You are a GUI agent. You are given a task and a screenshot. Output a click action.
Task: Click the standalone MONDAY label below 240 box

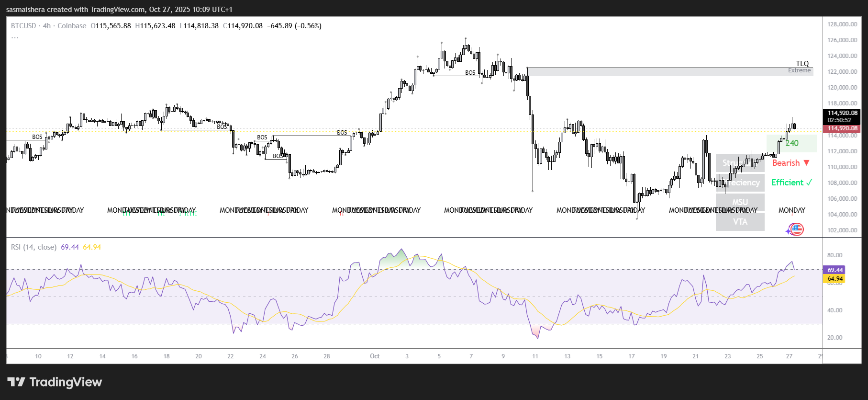tap(792, 210)
